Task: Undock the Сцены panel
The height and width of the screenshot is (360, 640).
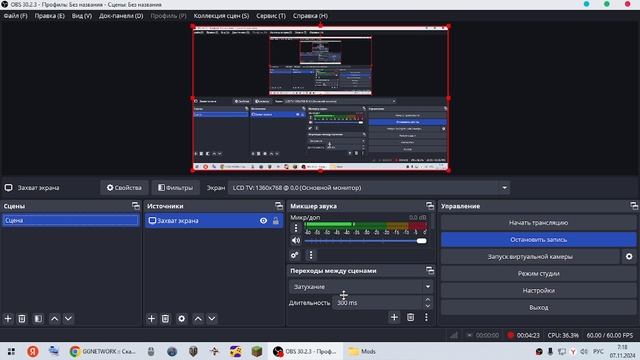Action: (x=136, y=206)
